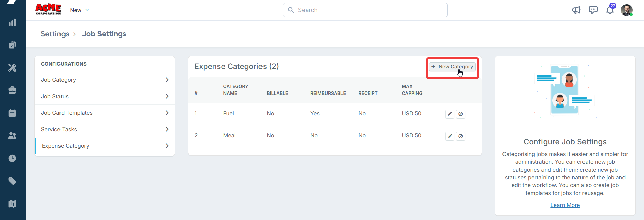The image size is (644, 220).
Task: Click the megaphone announcements icon
Action: 576,10
